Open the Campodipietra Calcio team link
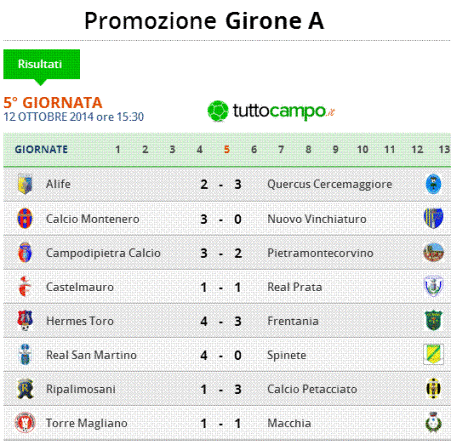451x445 pixels. tap(103, 253)
